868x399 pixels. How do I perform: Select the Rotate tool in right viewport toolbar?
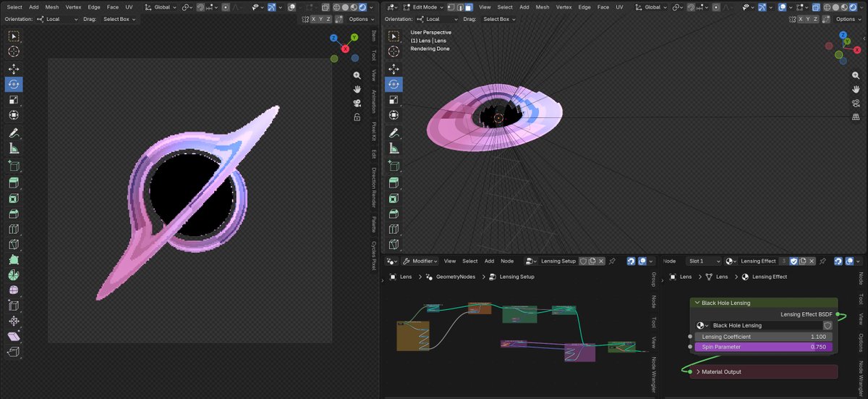tap(394, 84)
